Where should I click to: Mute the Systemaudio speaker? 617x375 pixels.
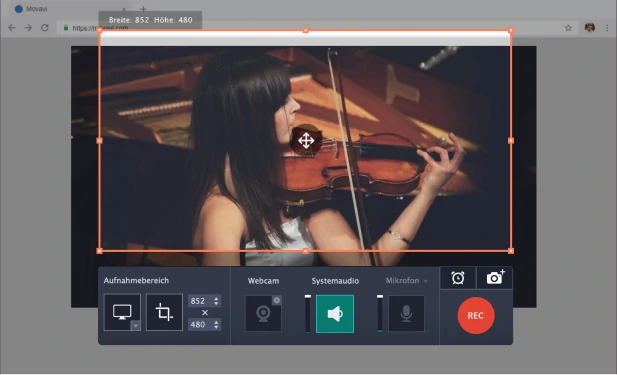335,314
